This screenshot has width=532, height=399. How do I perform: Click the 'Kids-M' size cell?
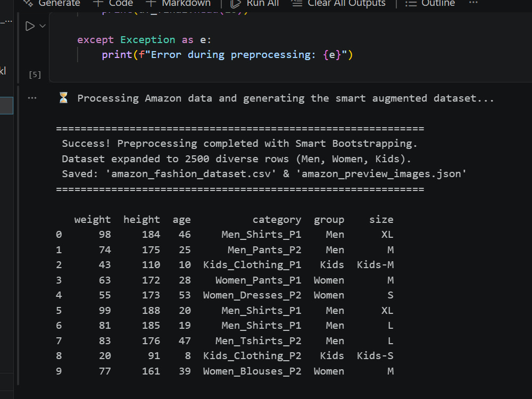click(375, 265)
